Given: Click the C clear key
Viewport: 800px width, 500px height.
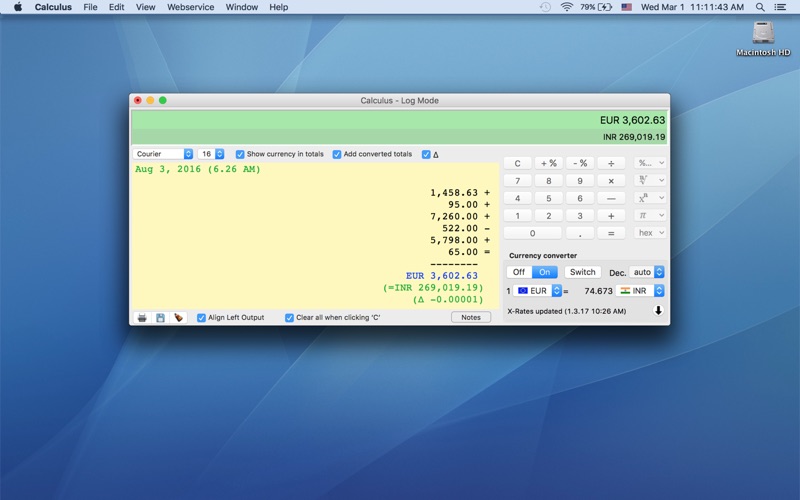Looking at the screenshot, I should tap(517, 163).
